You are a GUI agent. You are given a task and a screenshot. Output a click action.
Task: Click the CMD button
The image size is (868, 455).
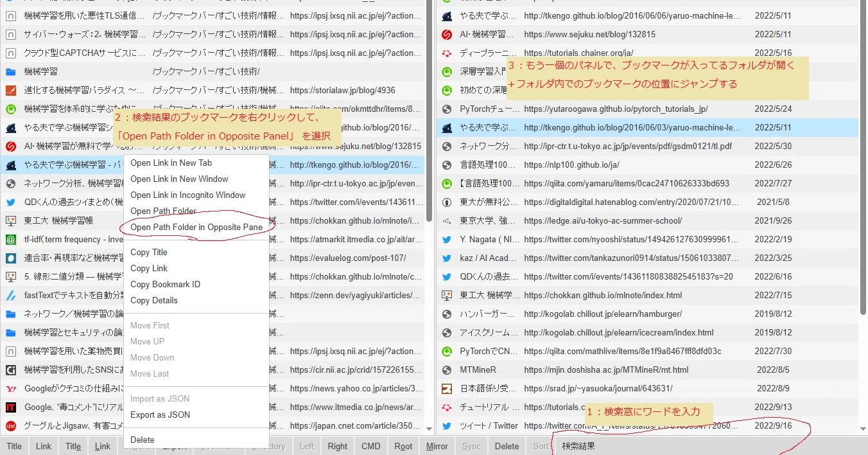[x=371, y=446]
